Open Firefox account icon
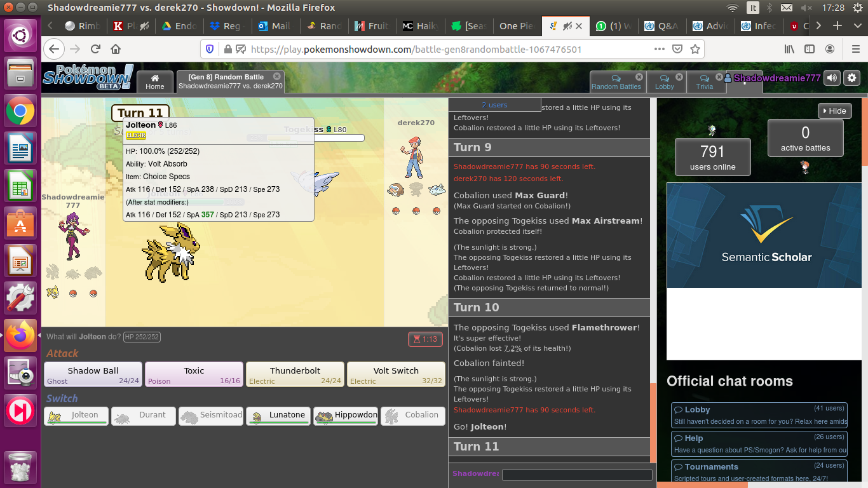Image resolution: width=868 pixels, height=488 pixels. pyautogui.click(x=830, y=49)
